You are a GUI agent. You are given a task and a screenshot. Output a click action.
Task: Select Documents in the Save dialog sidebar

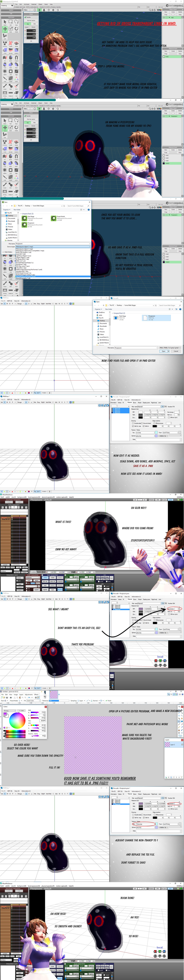click(11, 218)
